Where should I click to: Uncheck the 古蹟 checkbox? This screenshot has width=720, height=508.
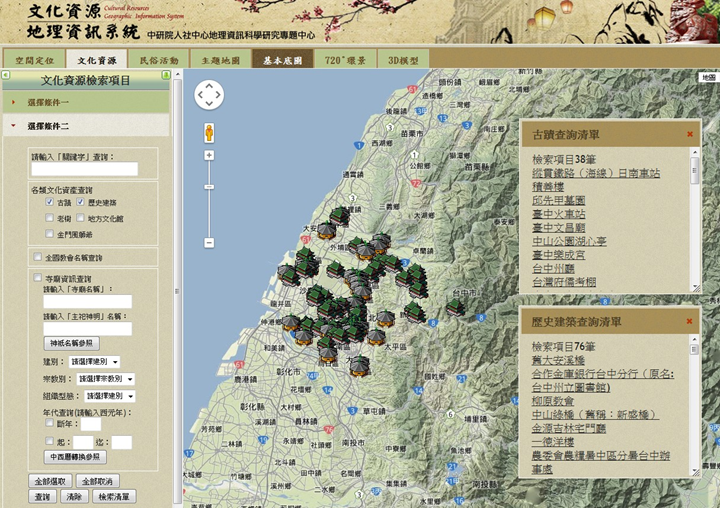coord(50,203)
